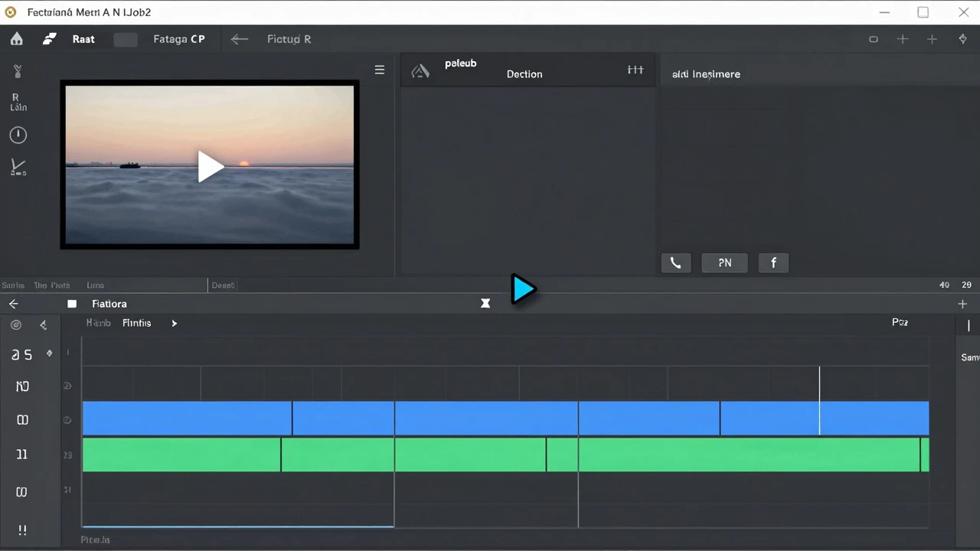Viewport: 980px width, 551px height.
Task: Expand the triangle arrow after Flintis
Action: pyautogui.click(x=175, y=324)
